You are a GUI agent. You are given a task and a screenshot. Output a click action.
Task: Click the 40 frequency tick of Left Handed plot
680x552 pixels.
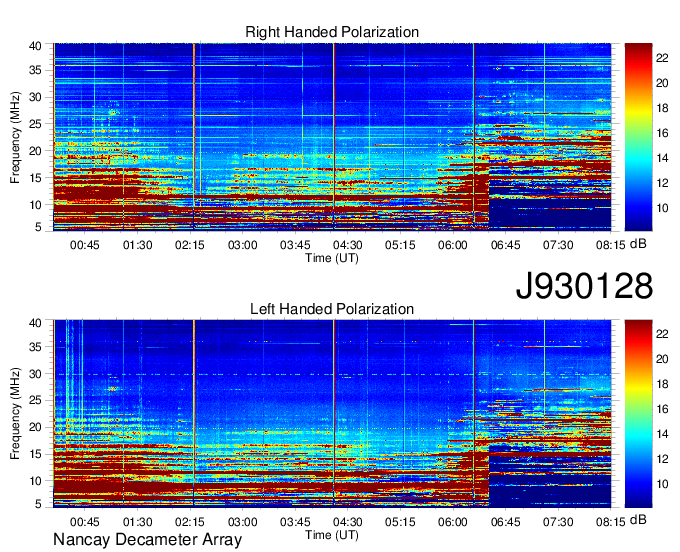(x=35, y=323)
